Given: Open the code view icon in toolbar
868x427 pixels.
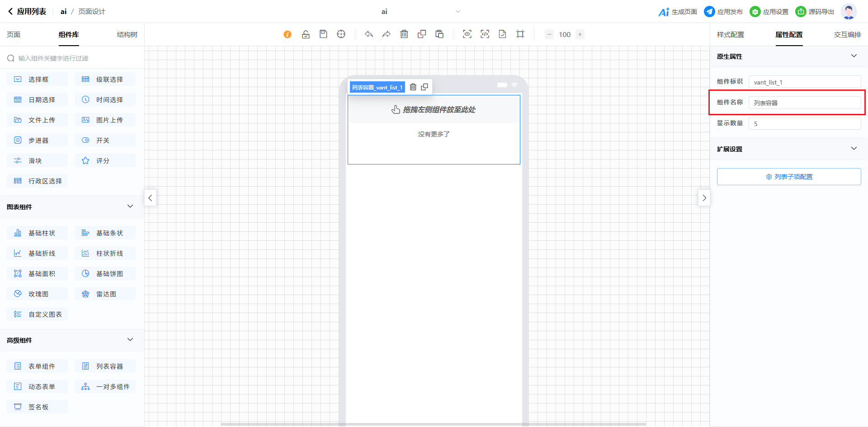Looking at the screenshot, I should coord(485,34).
